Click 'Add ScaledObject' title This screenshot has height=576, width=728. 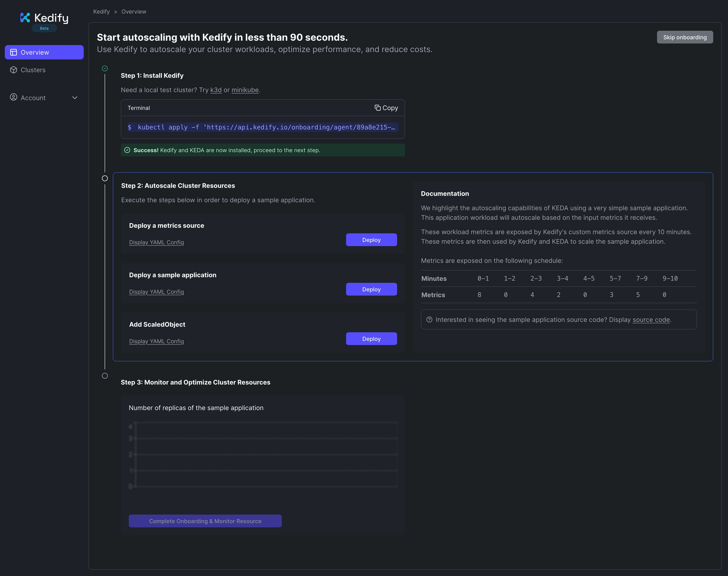[x=157, y=324]
